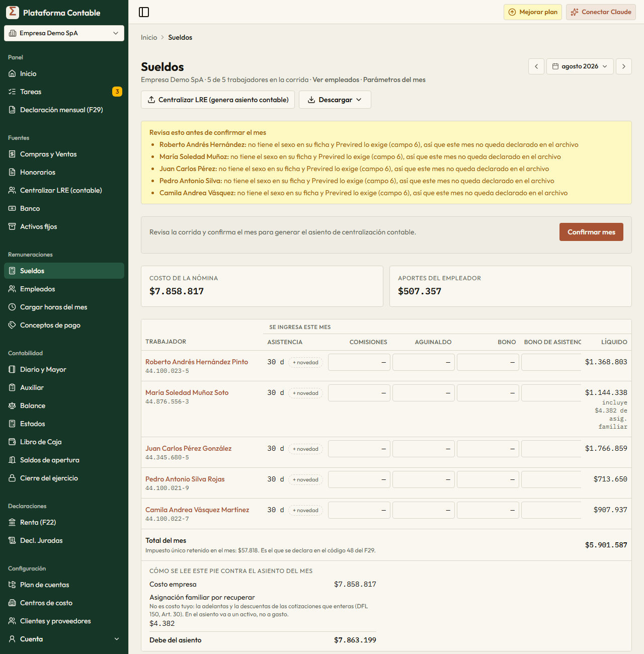644x654 pixels.
Task: Click the $5.901.587 total líquido value
Action: (606, 545)
